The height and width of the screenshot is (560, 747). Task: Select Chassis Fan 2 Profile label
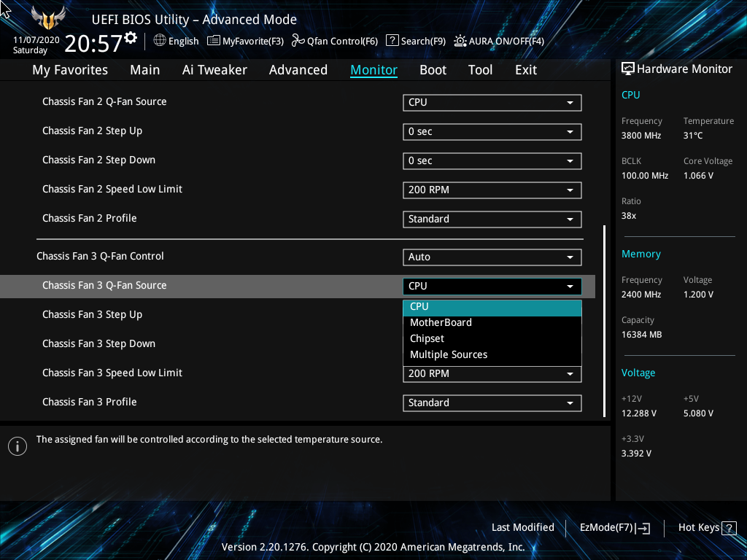[90, 218]
